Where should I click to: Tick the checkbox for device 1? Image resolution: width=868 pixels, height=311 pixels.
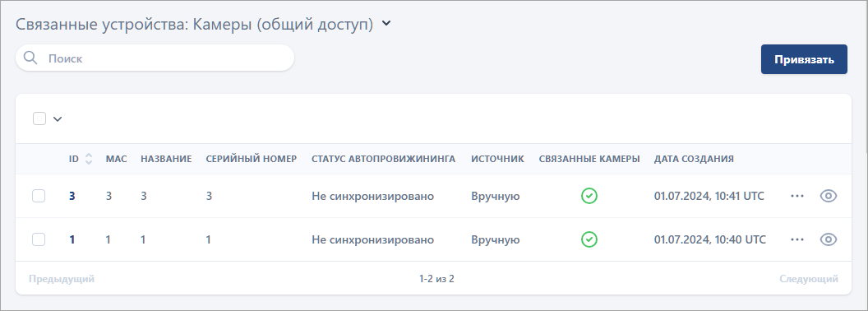click(38, 239)
